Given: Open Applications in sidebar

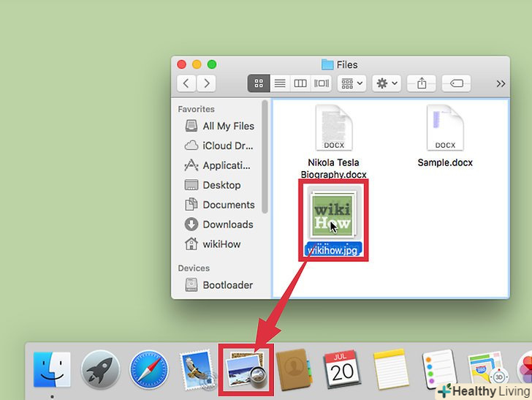Looking at the screenshot, I should [218, 165].
